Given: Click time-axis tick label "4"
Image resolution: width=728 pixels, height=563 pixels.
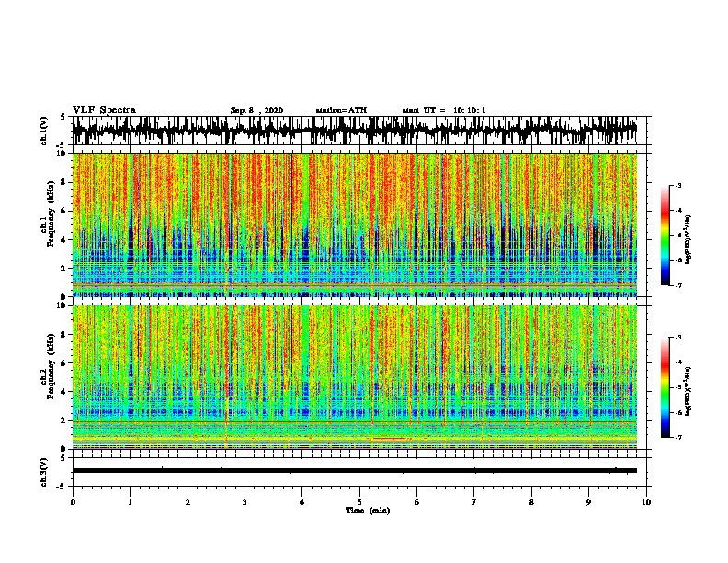Looking at the screenshot, I should (x=302, y=502).
